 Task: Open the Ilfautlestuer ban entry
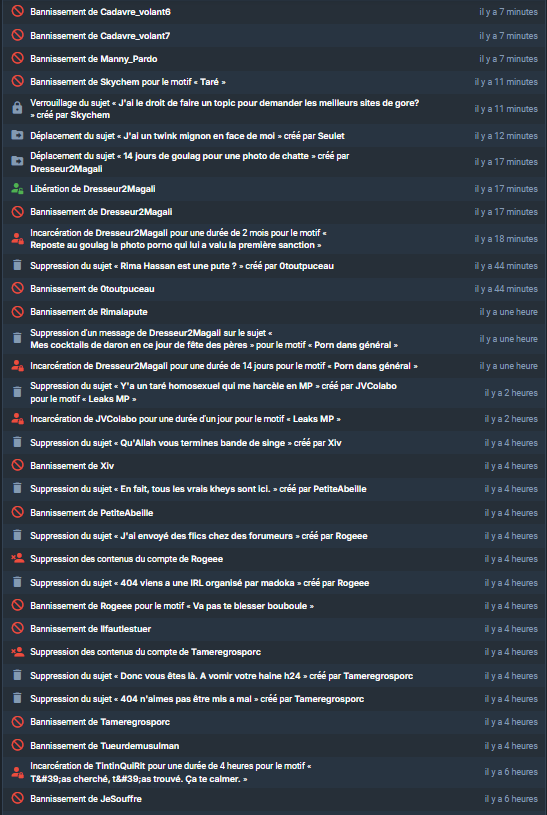[x=274, y=628]
